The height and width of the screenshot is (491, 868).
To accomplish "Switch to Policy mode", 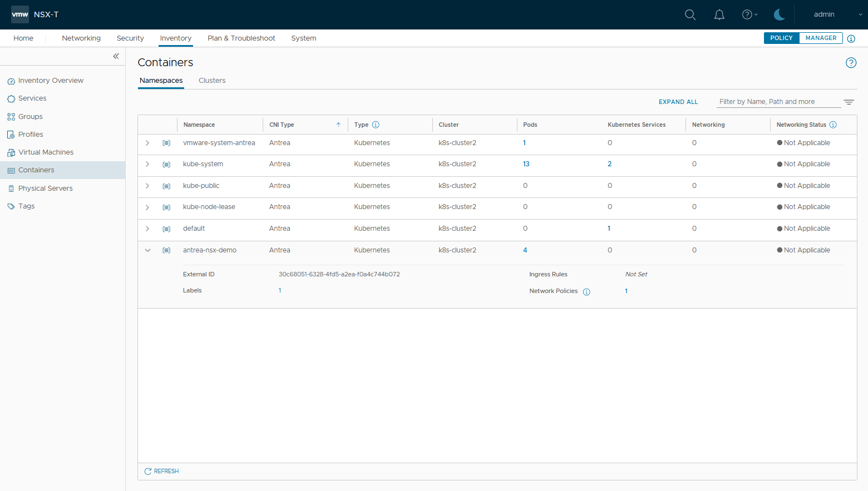I will tap(781, 38).
